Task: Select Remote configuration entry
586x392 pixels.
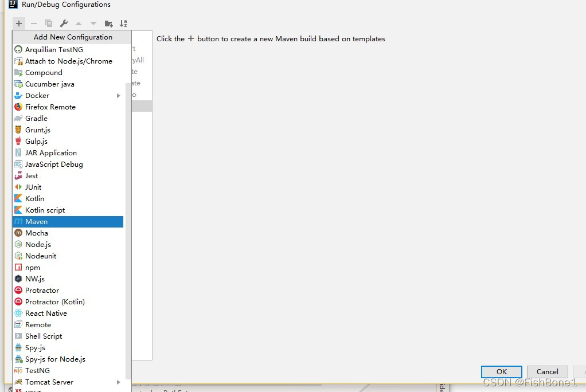Action: [x=68, y=325]
